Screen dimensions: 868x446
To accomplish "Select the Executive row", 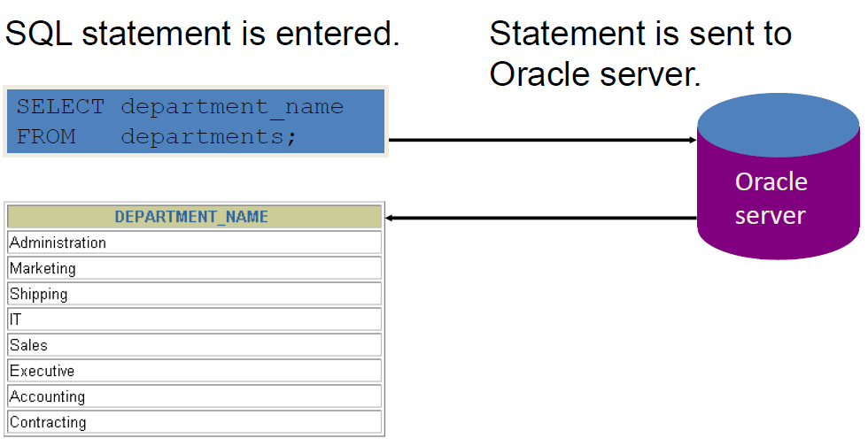I will [x=194, y=371].
